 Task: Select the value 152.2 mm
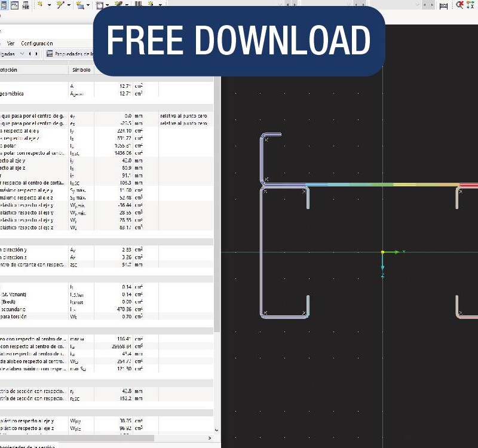click(x=125, y=398)
